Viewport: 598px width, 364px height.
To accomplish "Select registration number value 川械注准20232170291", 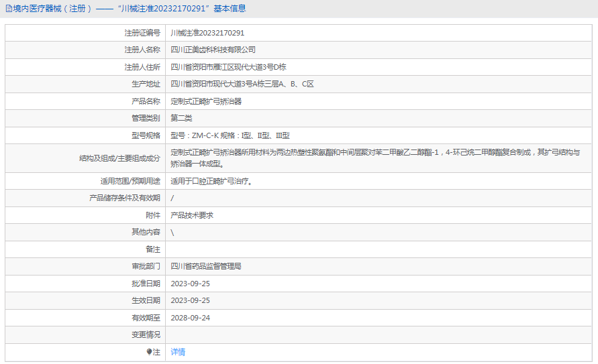I will [x=207, y=33].
